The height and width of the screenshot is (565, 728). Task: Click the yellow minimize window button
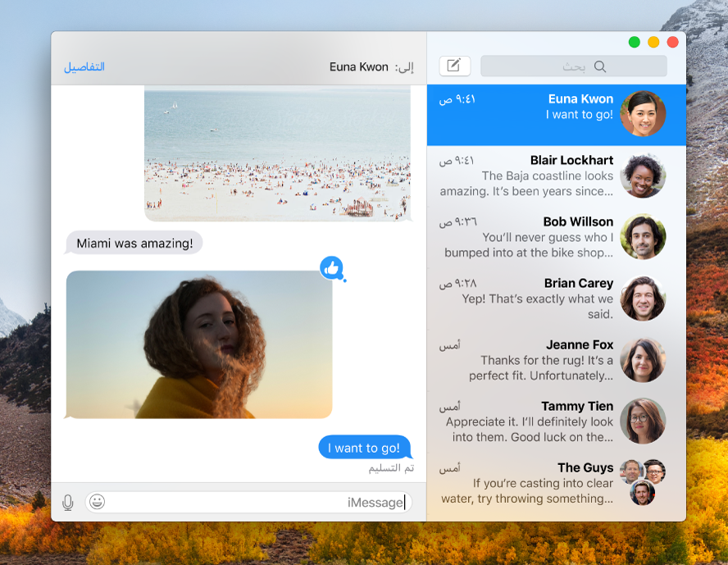point(653,43)
